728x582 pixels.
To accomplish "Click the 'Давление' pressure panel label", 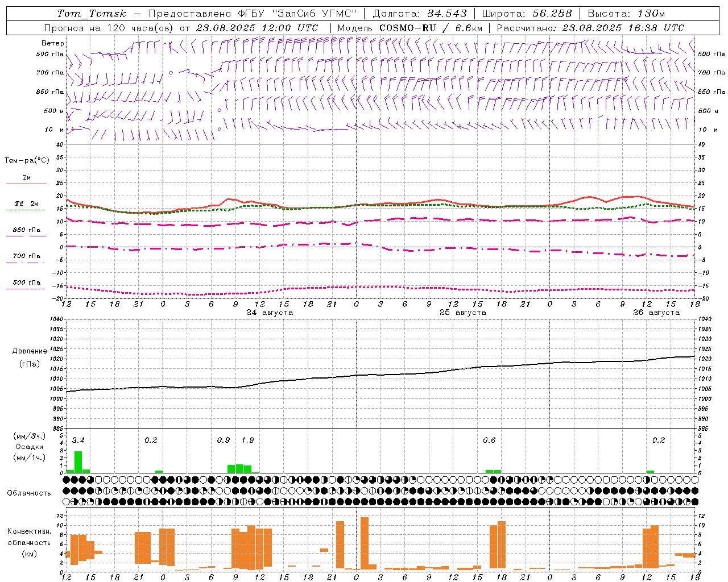I will [x=30, y=351].
